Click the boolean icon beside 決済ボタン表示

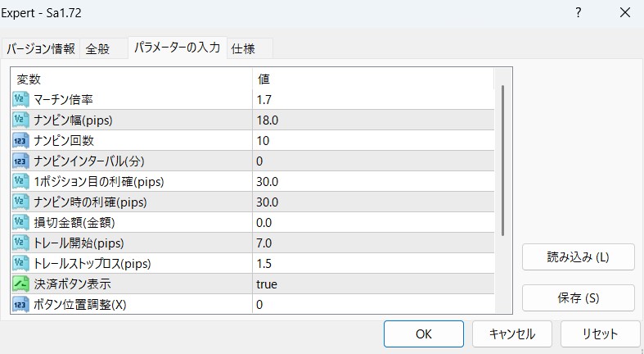21,284
